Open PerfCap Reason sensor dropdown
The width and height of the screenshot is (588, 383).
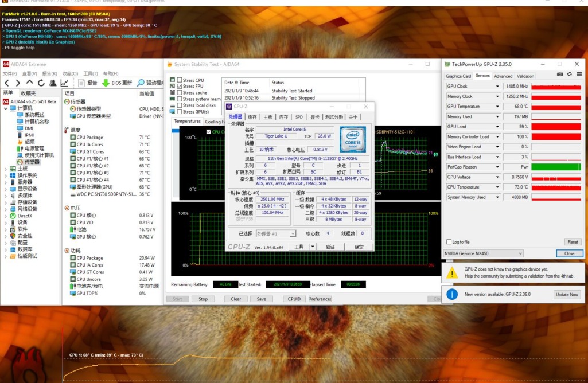497,167
